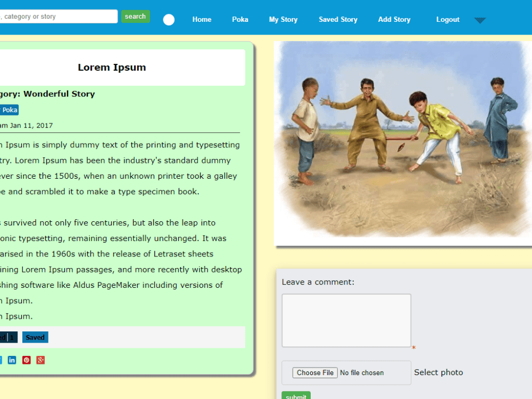The height and width of the screenshot is (399, 532).
Task: Focus the category or story search field
Action: point(59,16)
